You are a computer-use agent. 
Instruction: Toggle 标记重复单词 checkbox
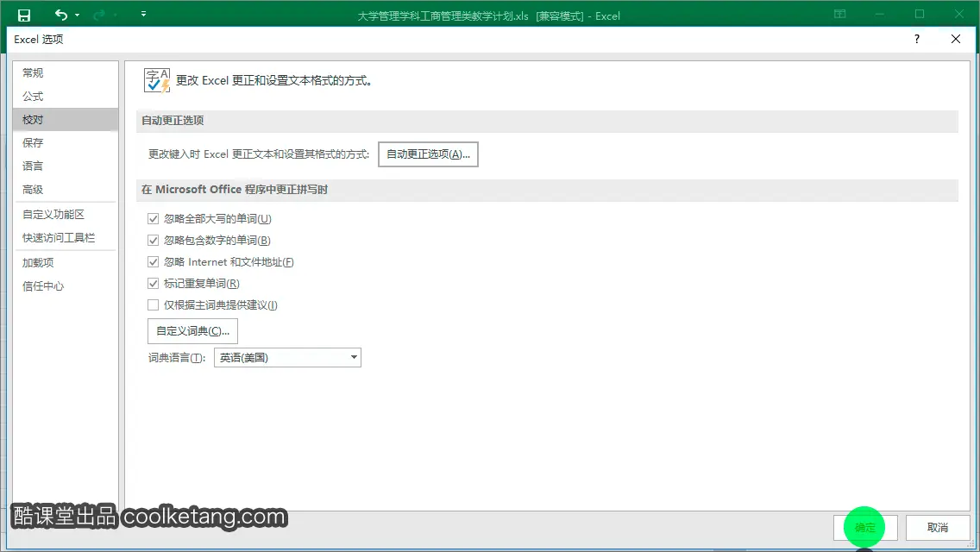point(154,283)
